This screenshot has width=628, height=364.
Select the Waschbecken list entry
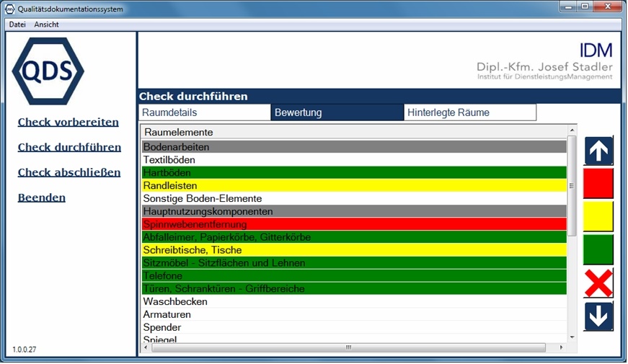(353, 301)
